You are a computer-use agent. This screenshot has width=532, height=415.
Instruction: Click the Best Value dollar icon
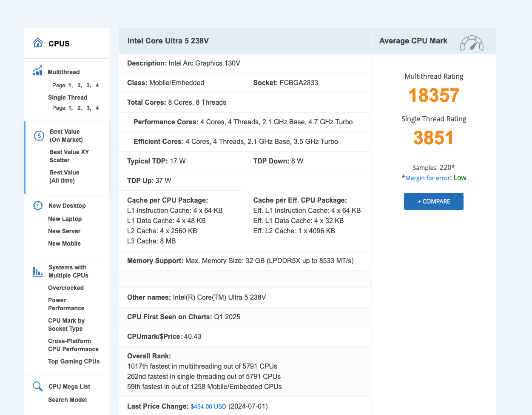pos(39,136)
